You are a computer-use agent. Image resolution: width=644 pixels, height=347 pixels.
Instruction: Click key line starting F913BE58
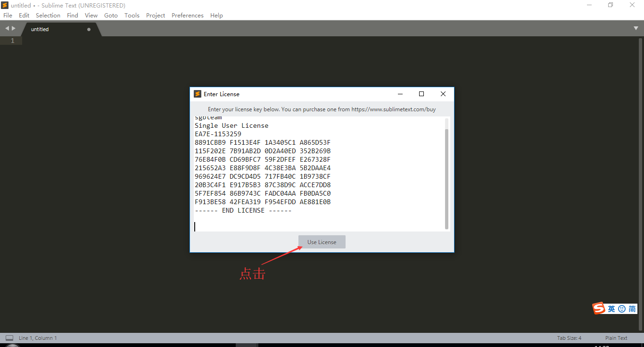pyautogui.click(x=263, y=202)
